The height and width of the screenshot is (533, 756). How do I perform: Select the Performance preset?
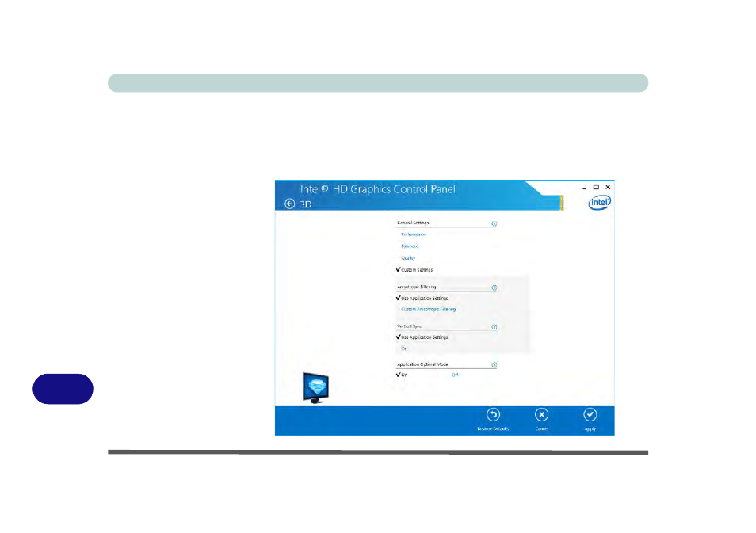[414, 234]
